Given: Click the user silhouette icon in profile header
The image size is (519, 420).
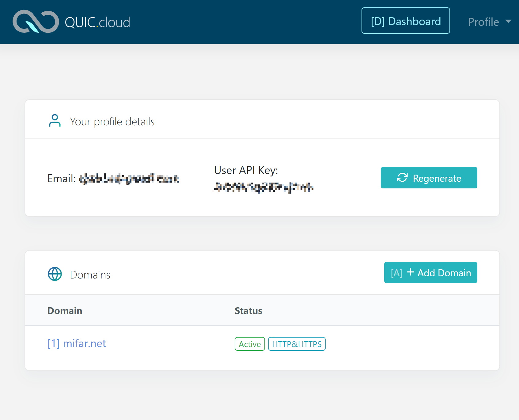Looking at the screenshot, I should [55, 121].
